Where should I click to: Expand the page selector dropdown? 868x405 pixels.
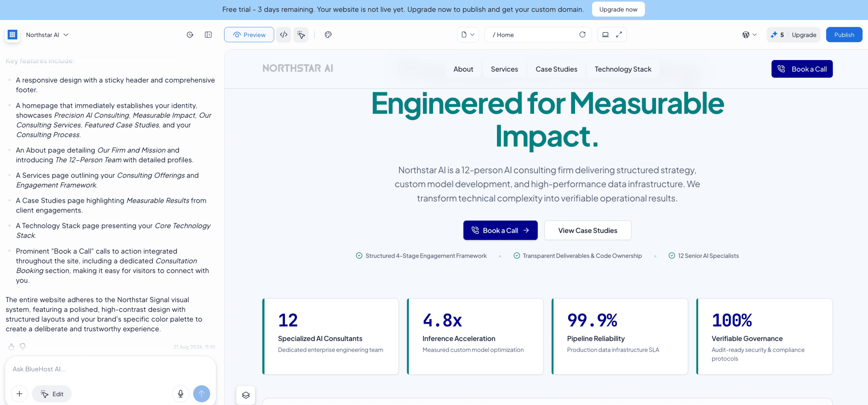[x=468, y=35]
